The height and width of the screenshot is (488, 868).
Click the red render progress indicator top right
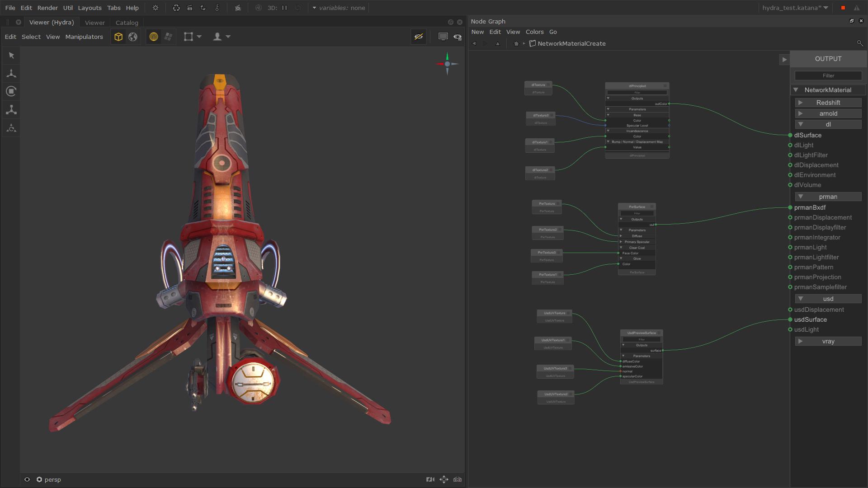click(842, 8)
